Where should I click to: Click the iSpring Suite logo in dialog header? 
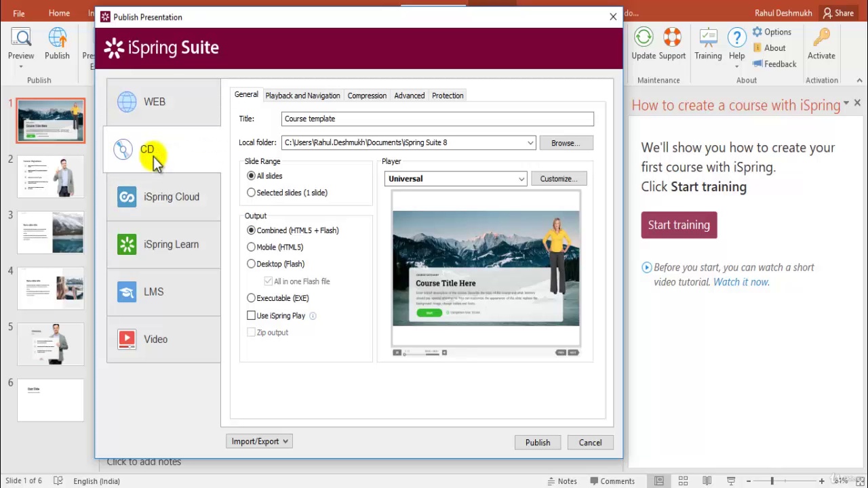tap(161, 47)
